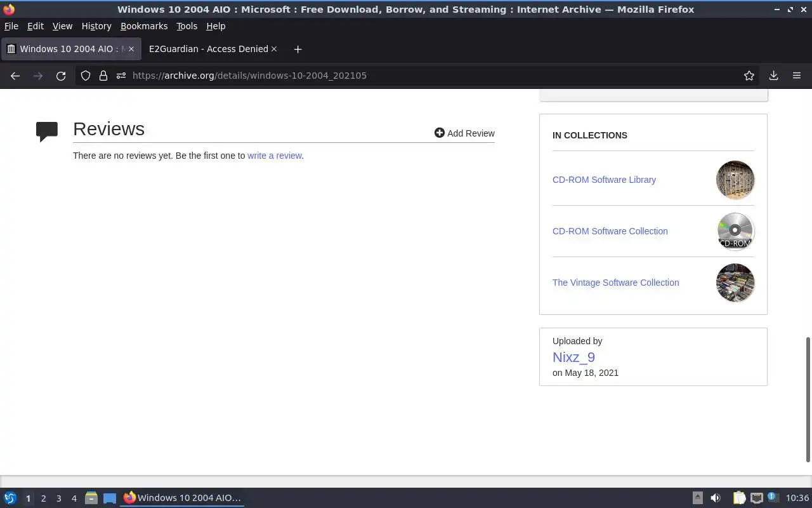Open a new tab with plus button
The height and width of the screenshot is (508, 812).
[298, 49]
